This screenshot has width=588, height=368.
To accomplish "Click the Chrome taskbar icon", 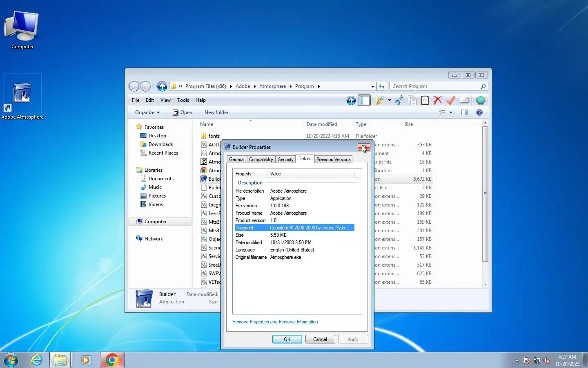I will (112, 360).
